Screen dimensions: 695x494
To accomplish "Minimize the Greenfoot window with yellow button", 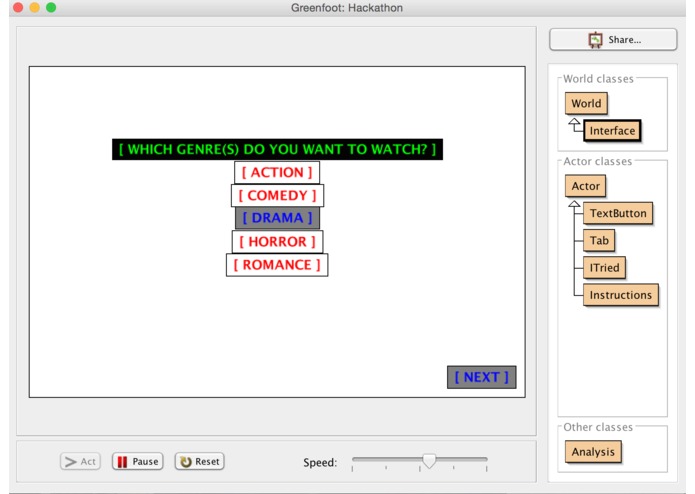I will (35, 8).
